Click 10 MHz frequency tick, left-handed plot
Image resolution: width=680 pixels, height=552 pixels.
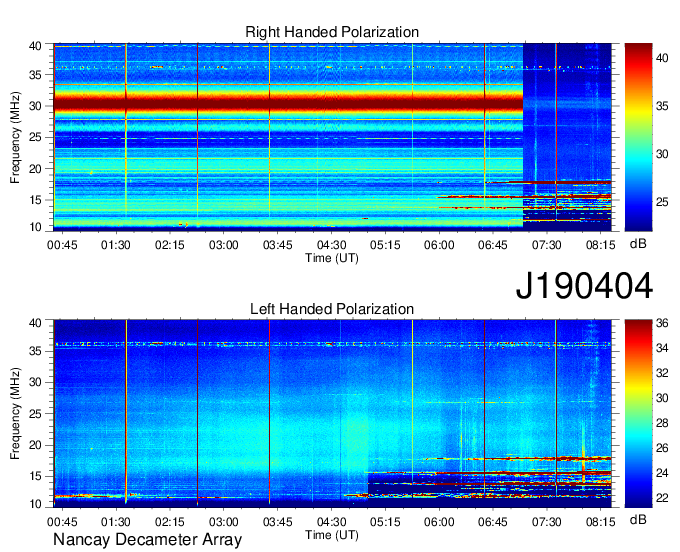(x=36, y=504)
